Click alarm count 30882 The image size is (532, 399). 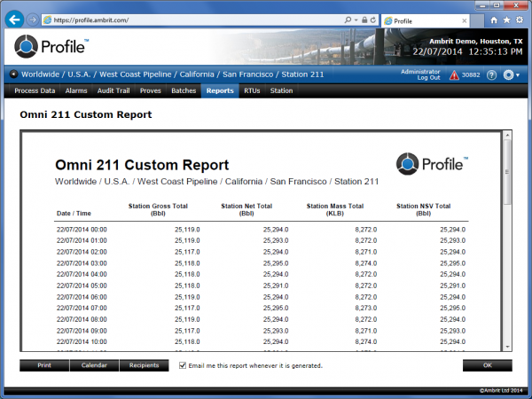coord(471,75)
